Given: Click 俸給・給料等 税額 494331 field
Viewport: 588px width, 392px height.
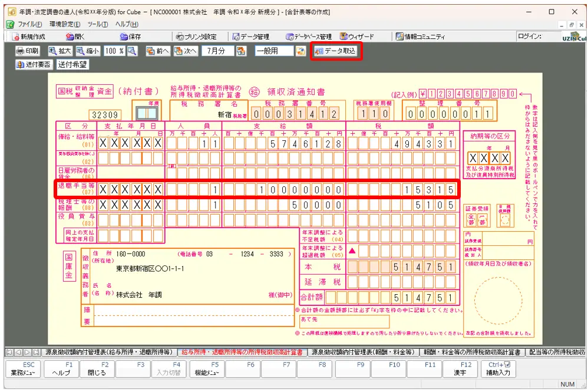Looking at the screenshot, I should click(402, 143).
